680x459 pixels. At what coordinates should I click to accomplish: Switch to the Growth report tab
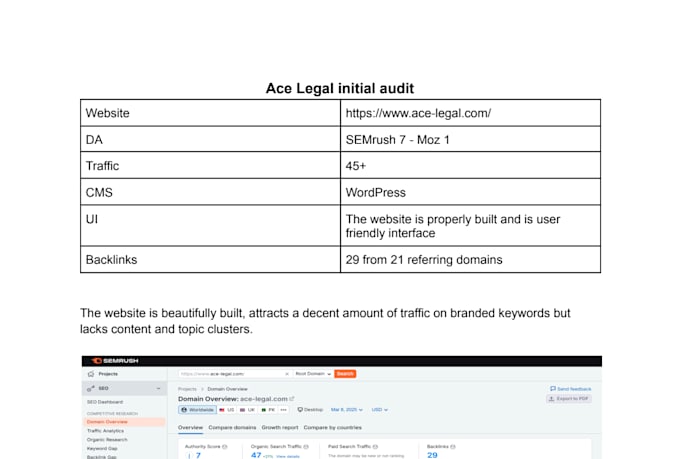tap(280, 428)
